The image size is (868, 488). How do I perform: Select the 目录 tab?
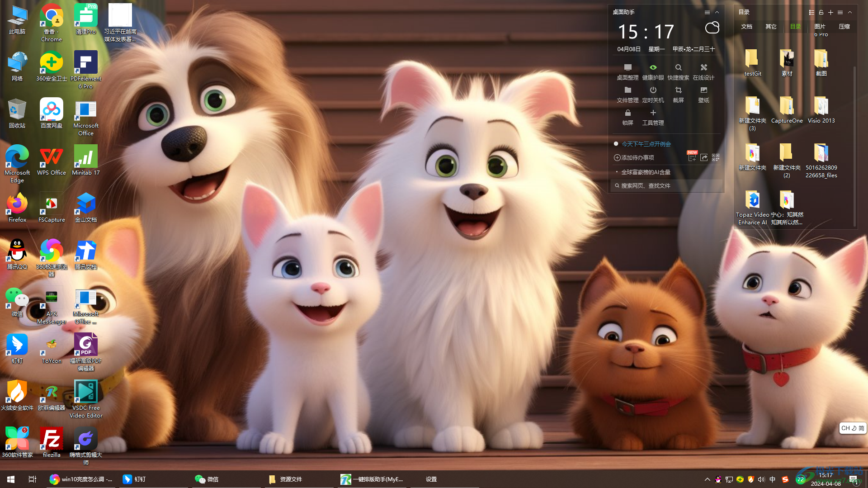coord(795,27)
